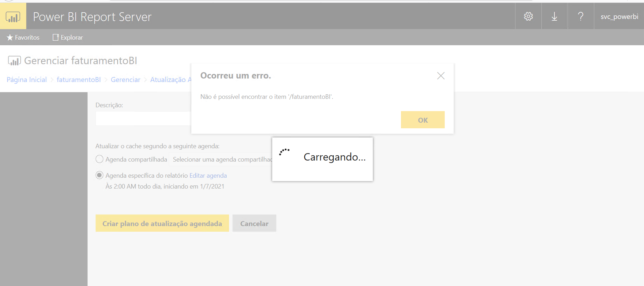The width and height of the screenshot is (644, 286).
Task: Click the report icon beside Gerenciar faturamentoBI
Action: (x=14, y=61)
